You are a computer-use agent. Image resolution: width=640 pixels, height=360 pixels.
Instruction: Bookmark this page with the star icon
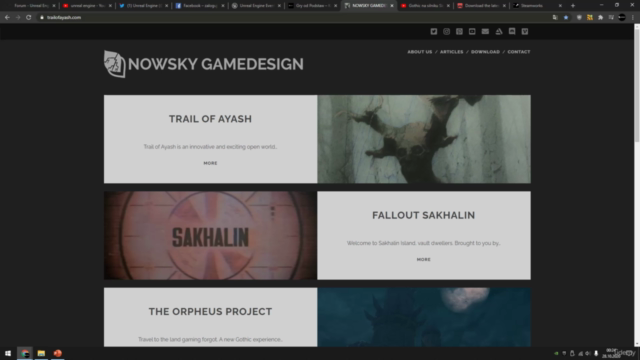pos(566,18)
